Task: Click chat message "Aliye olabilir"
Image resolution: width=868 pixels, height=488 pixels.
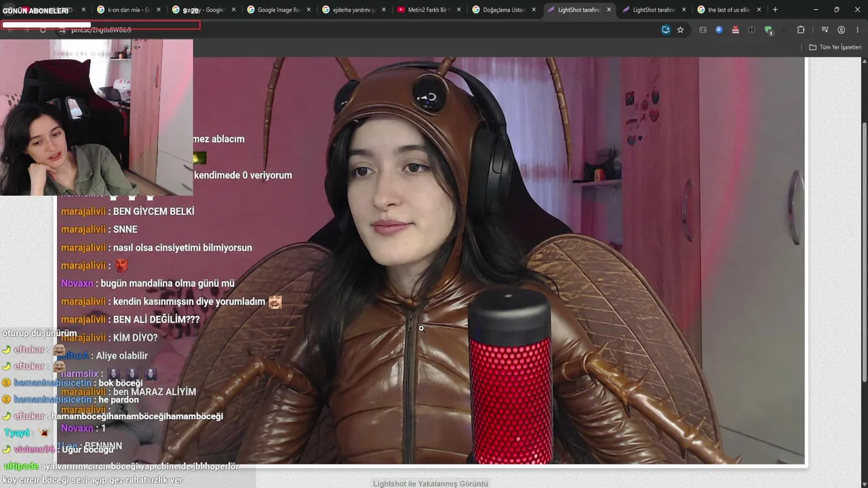Action: pyautogui.click(x=122, y=355)
